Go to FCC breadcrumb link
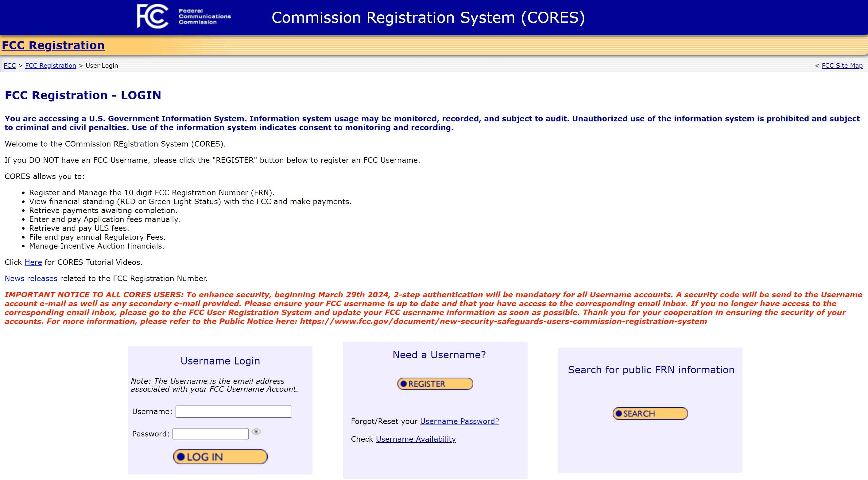This screenshot has height=480, width=868. [10, 65]
